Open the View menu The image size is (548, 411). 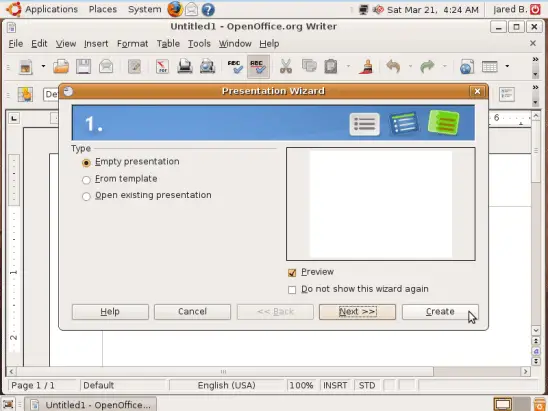tap(66, 44)
